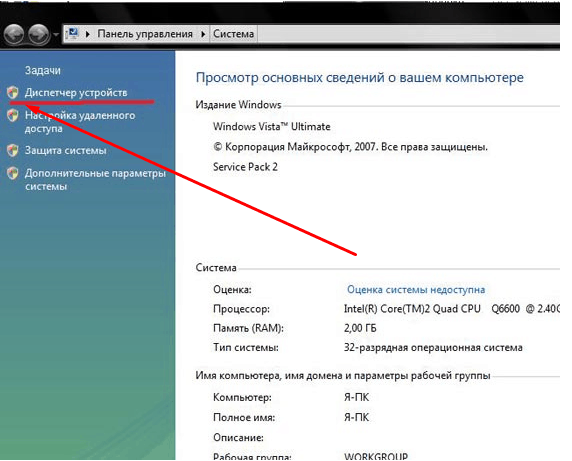Click the Windows Vista Ultimate edition text
Image resolution: width=572 pixels, height=461 pixels.
click(272, 127)
